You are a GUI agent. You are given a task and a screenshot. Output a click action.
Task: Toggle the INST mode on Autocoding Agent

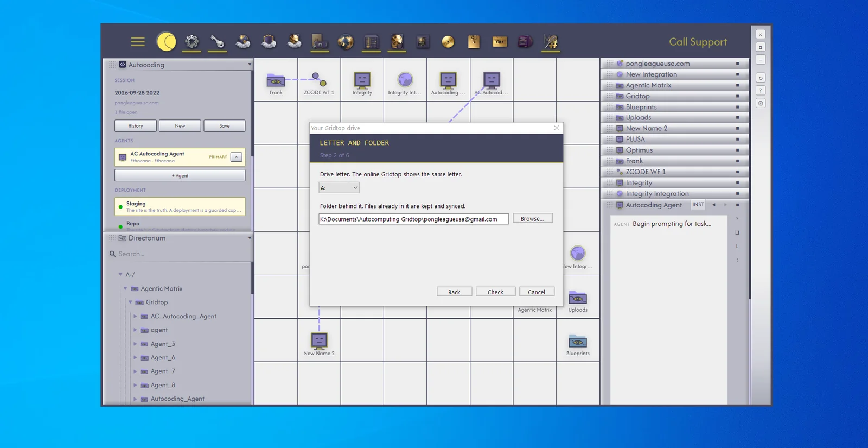click(x=698, y=205)
